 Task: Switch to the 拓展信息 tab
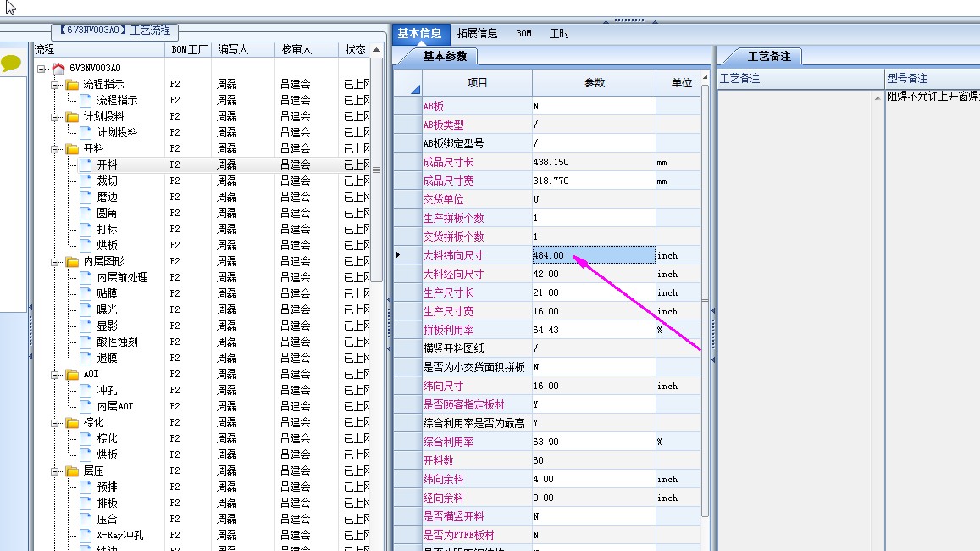click(x=477, y=34)
